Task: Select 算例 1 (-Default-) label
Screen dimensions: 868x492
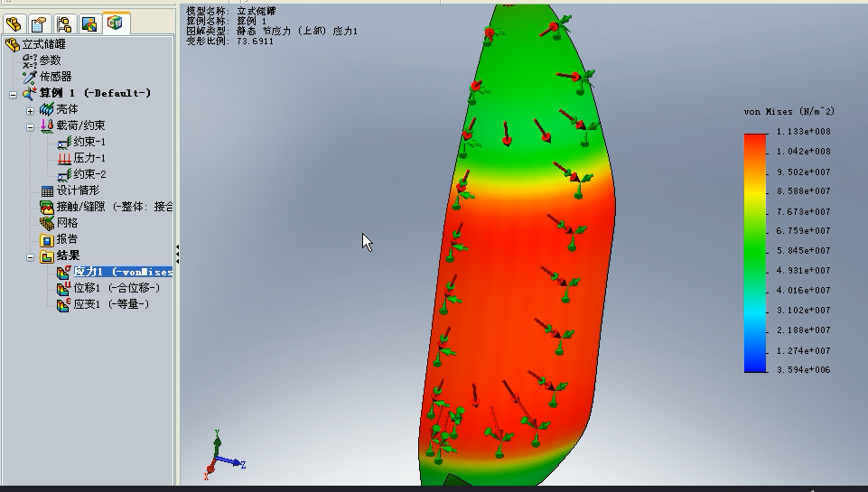Action: coord(95,93)
